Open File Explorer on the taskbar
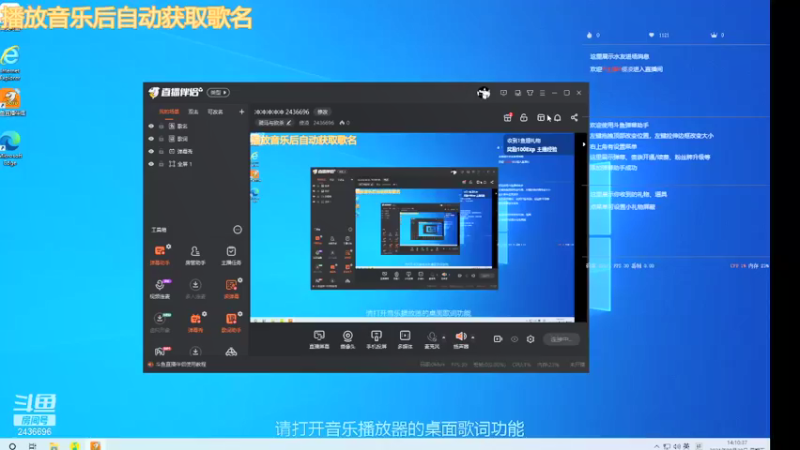Screen dimensions: 800x450 click(x=54, y=446)
